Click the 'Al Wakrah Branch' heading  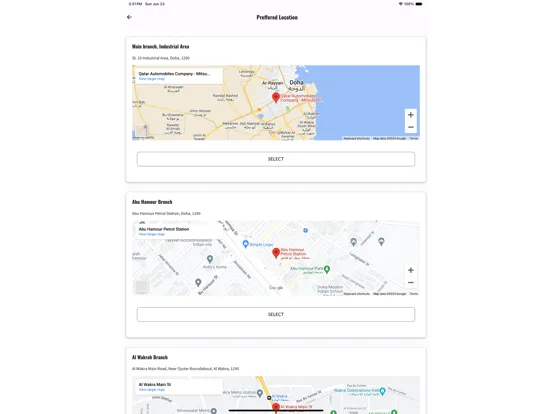pos(150,357)
